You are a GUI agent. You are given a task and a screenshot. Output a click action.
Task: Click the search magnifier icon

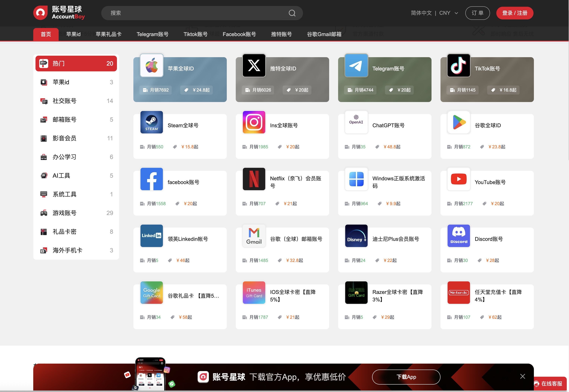click(x=292, y=13)
